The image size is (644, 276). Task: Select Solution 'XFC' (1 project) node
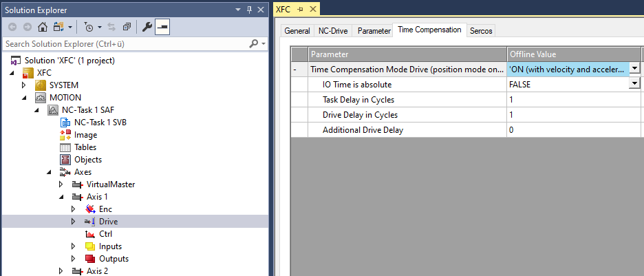click(69, 61)
